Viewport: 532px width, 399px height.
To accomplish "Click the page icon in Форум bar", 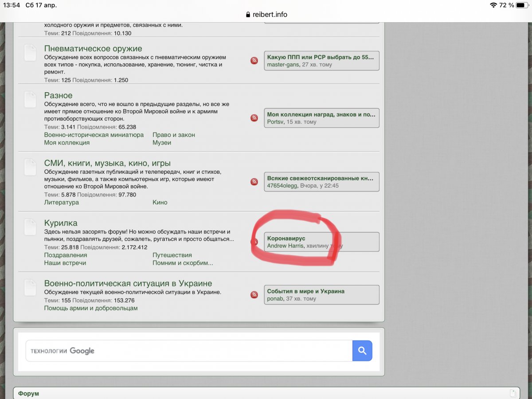I will [x=513, y=393].
